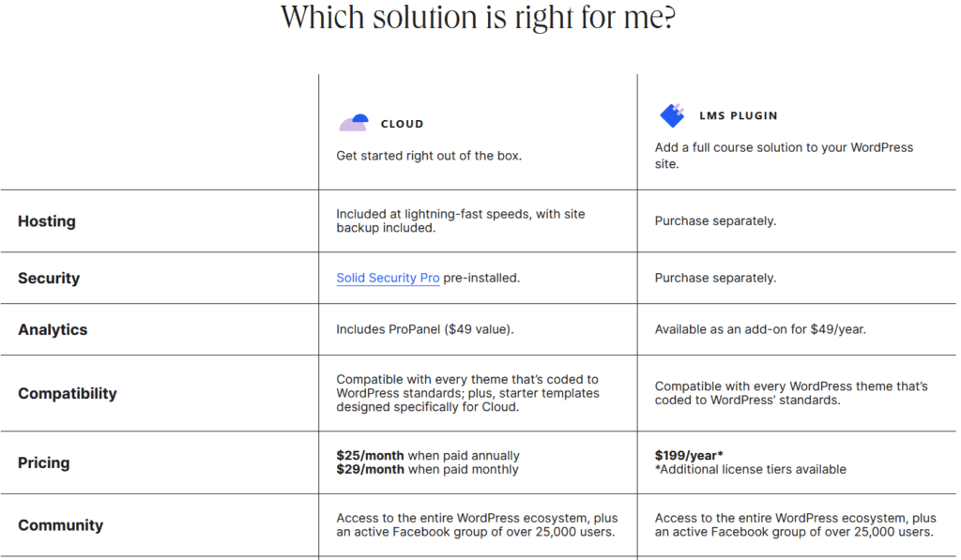Screen dimensions: 961x560
Task: Click the Pricing row label
Action: 43,462
